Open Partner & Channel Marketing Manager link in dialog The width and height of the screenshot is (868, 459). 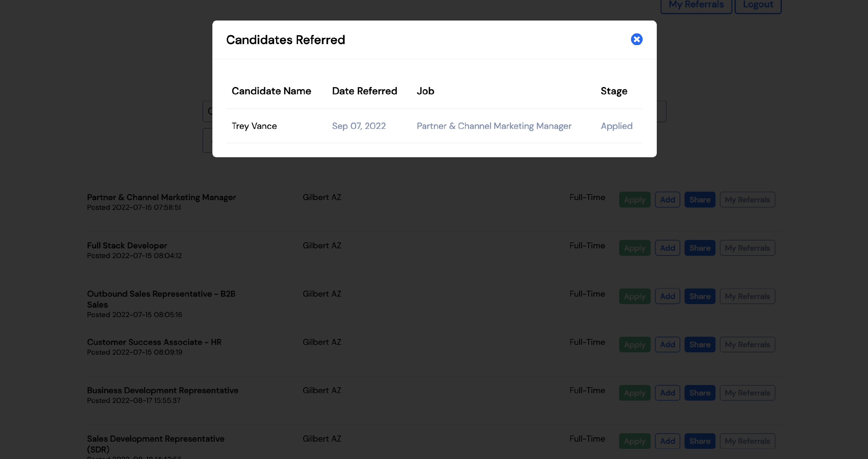coord(494,126)
